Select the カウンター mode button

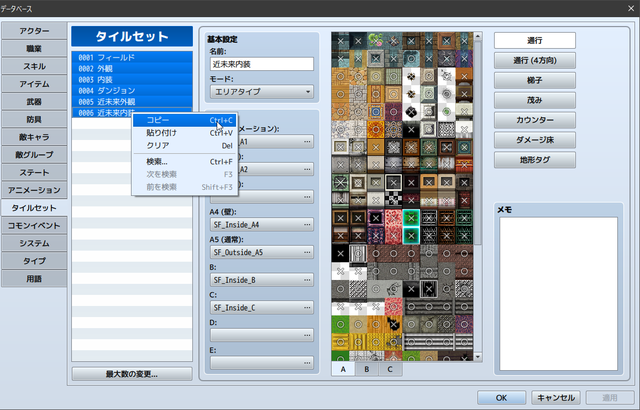point(535,120)
